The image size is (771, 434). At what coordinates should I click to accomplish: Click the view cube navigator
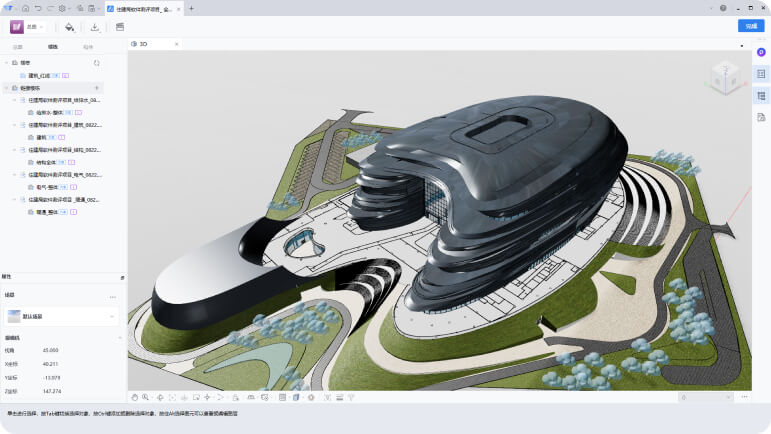click(x=721, y=77)
